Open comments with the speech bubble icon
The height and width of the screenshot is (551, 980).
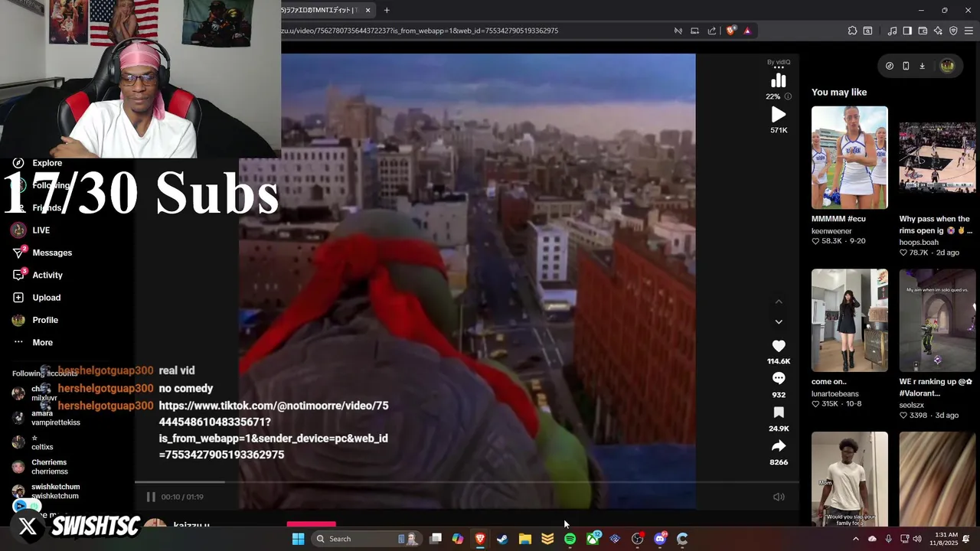pos(779,379)
